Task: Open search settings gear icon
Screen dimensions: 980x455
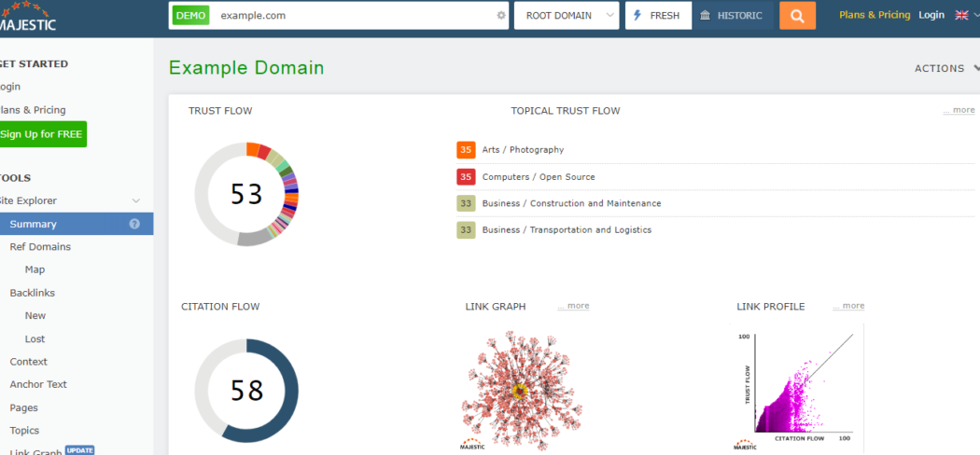Action: (x=501, y=16)
